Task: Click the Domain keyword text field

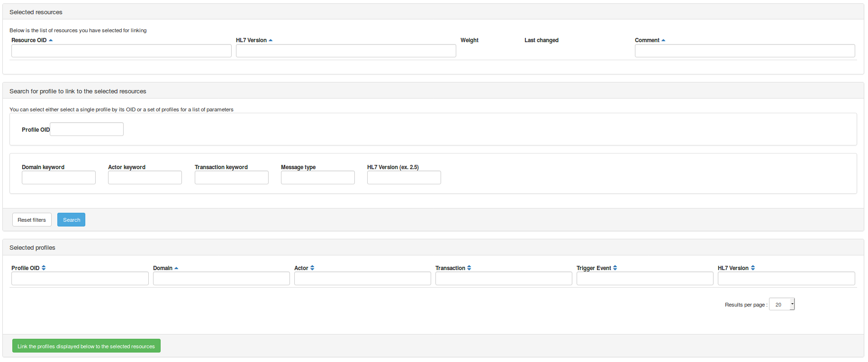Action: point(59,178)
